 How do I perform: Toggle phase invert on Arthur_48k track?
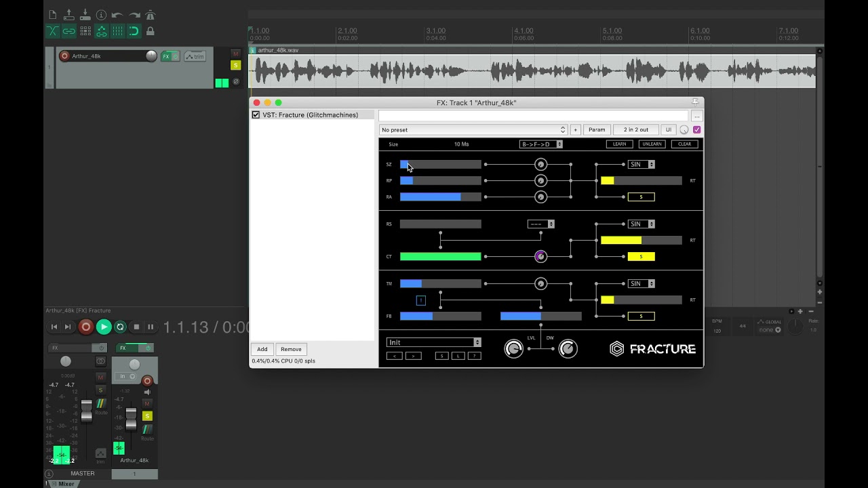(x=236, y=81)
